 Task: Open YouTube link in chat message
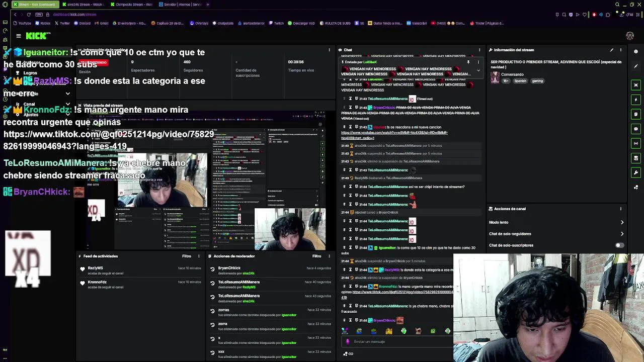tap(394, 135)
